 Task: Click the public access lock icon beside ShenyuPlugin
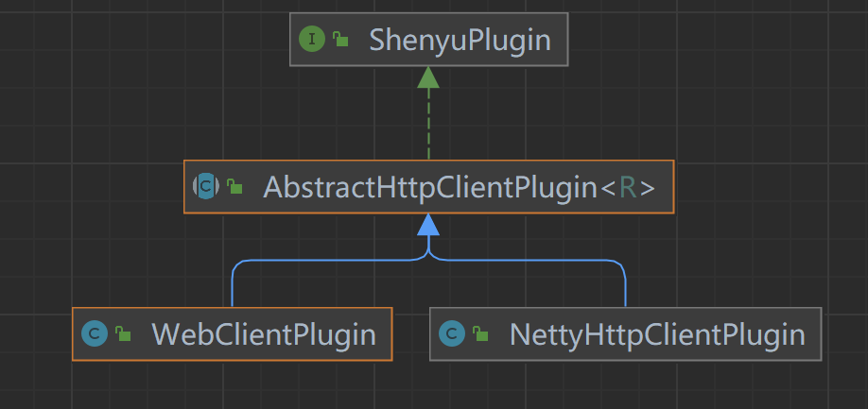point(339,40)
